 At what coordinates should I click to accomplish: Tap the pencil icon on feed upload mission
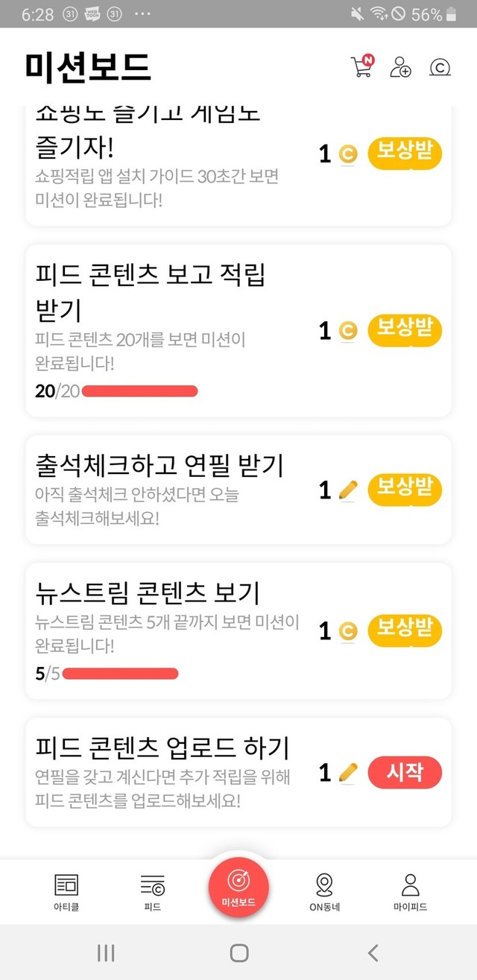pyautogui.click(x=348, y=772)
